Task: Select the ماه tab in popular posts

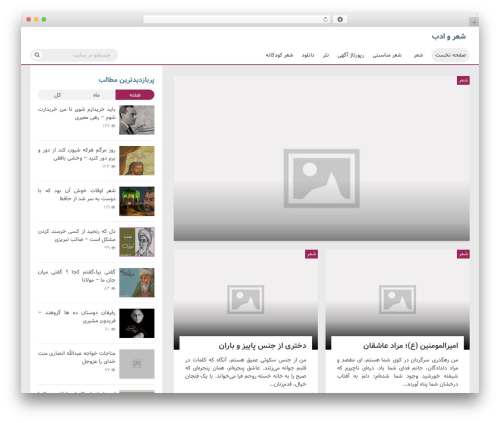Action: tap(96, 95)
